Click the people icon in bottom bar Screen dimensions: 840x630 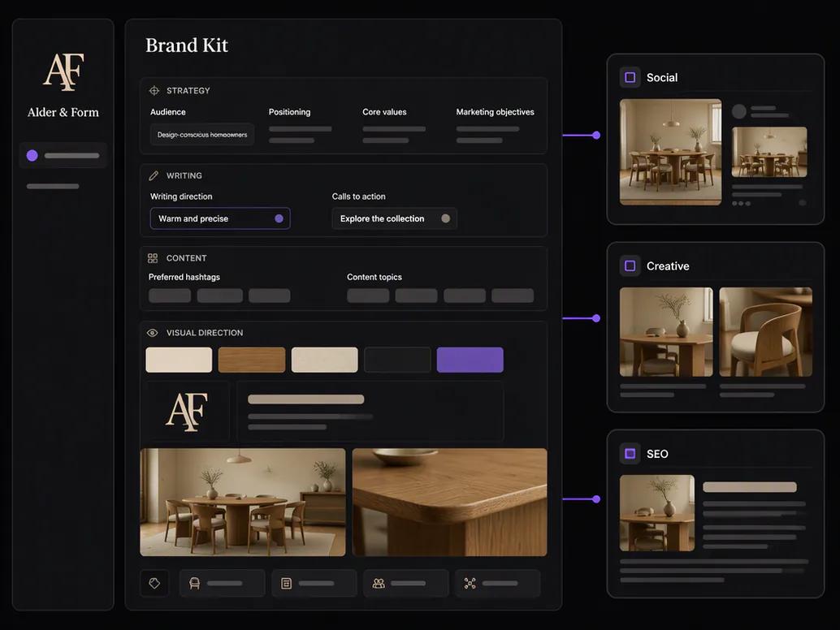379,584
